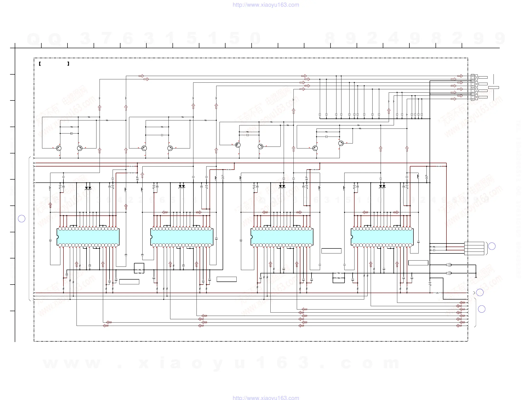This screenshot has height=400, width=532.
Task: Open the xiaoyu163.com link at page top
Action: coord(266,5)
